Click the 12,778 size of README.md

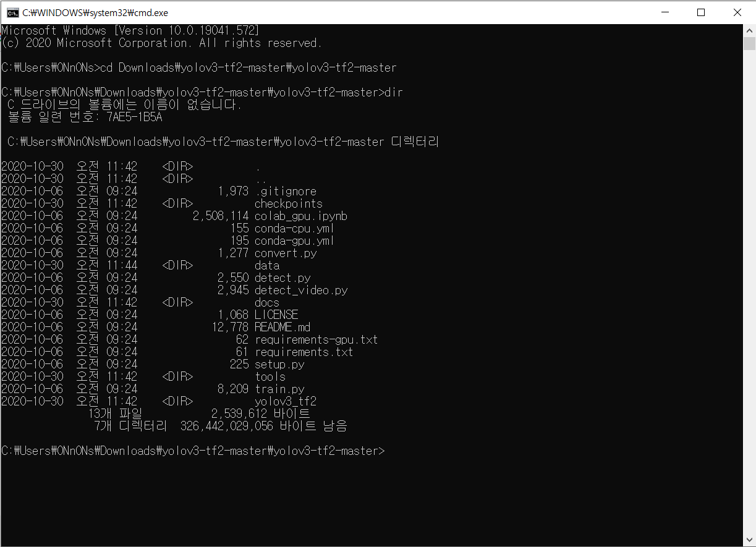click(x=230, y=328)
